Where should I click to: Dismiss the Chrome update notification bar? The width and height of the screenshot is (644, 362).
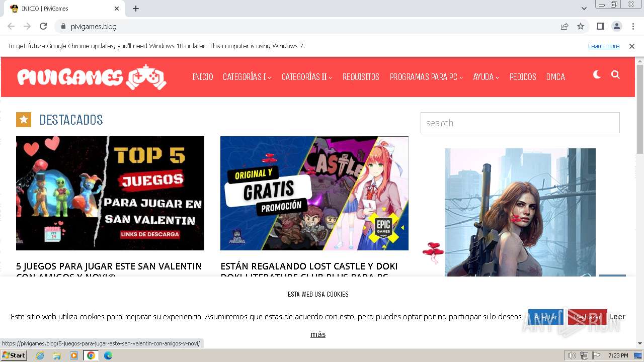[x=632, y=46]
